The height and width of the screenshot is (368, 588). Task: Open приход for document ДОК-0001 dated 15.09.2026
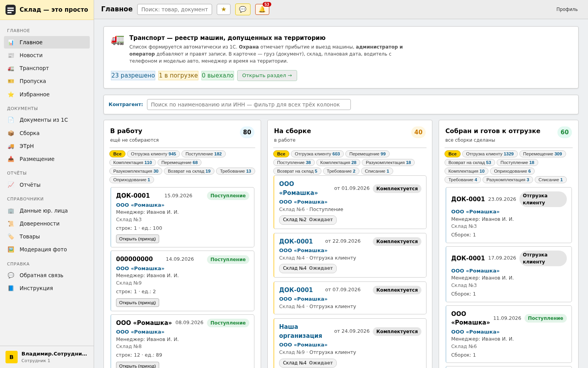click(138, 239)
